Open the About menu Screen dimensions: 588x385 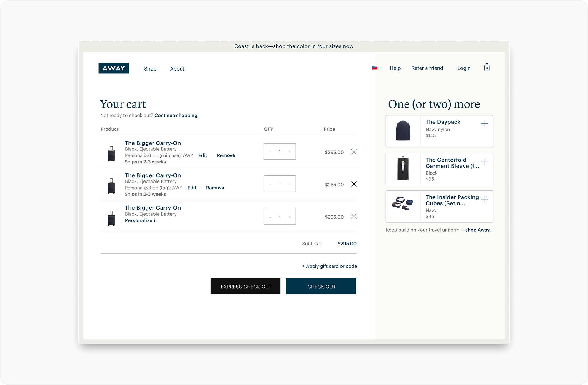point(177,69)
